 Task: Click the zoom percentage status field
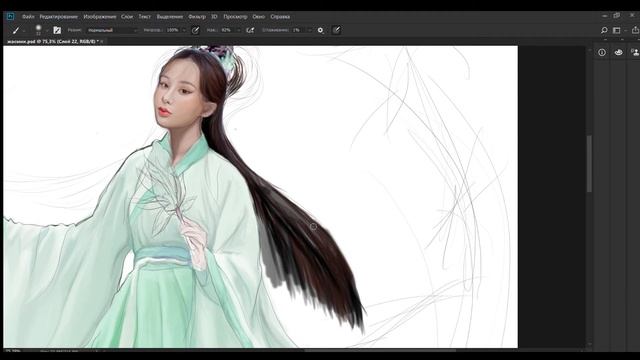click(13, 351)
